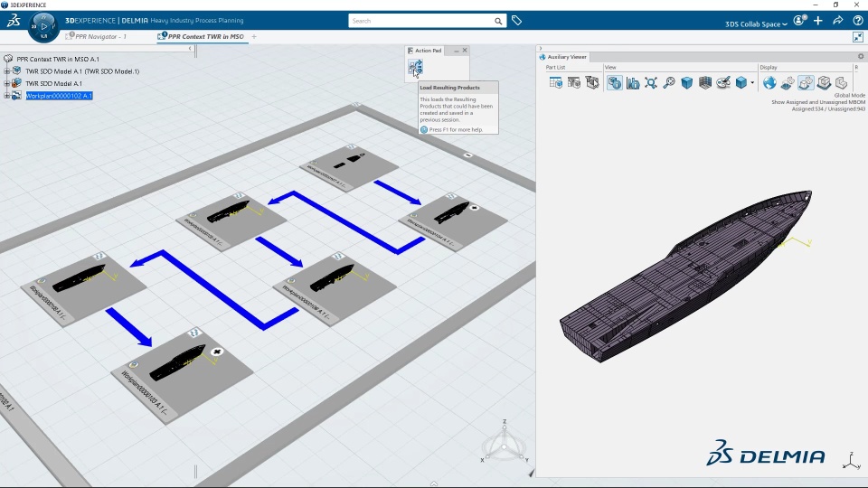Toggle the fourth Display cube-on-base icon

point(824,82)
